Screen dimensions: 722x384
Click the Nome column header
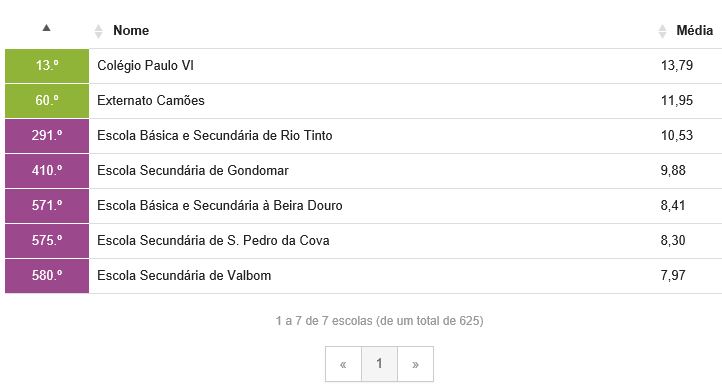click(131, 30)
